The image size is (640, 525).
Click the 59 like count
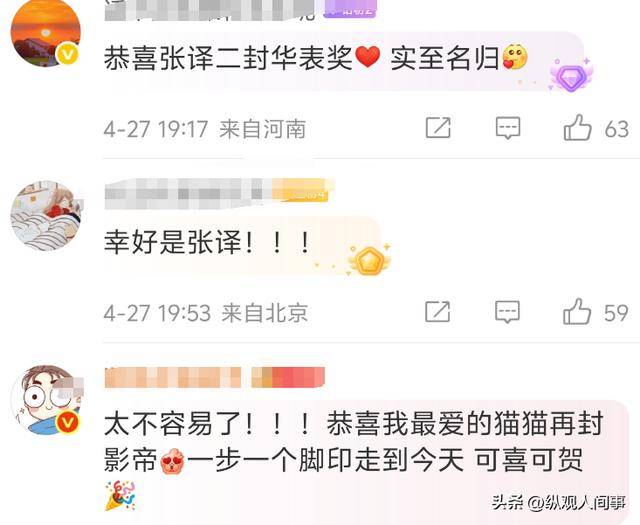click(x=616, y=313)
